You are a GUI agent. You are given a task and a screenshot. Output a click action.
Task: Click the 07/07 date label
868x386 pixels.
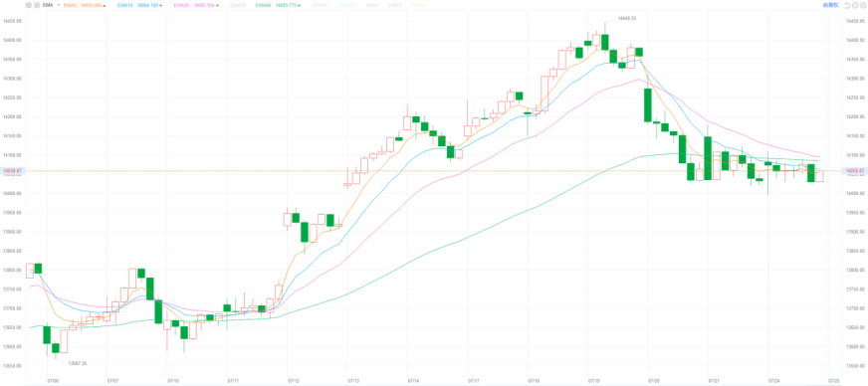pyautogui.click(x=112, y=381)
